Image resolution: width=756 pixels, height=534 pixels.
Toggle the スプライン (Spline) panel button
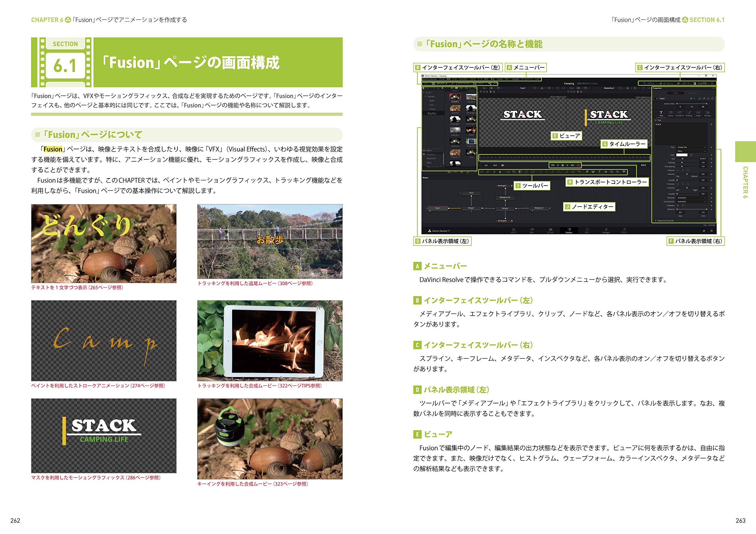(x=649, y=83)
